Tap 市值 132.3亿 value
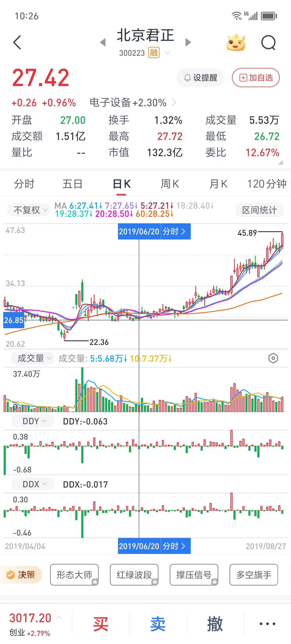This screenshot has height=644, width=291. (165, 153)
